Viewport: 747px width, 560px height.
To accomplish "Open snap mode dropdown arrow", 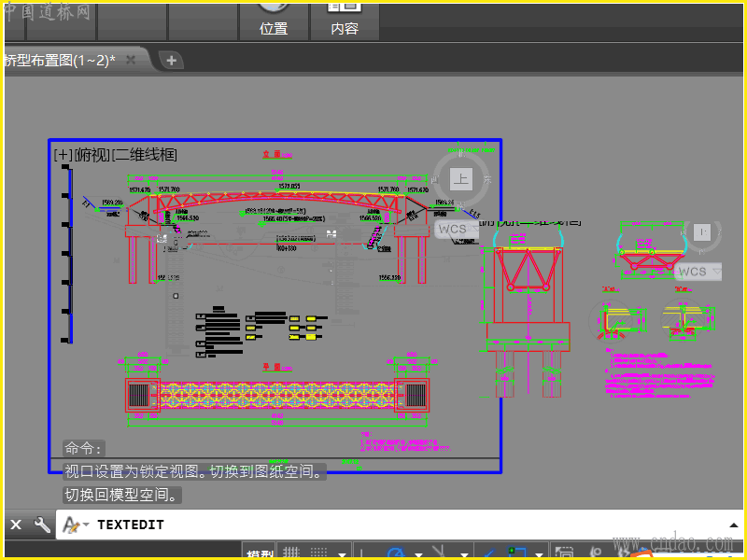I will point(342,554).
